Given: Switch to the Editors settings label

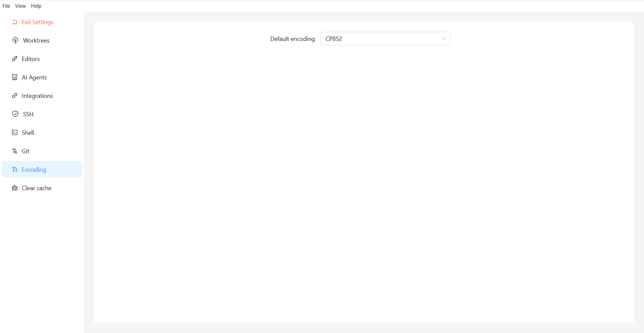Looking at the screenshot, I should point(31,59).
